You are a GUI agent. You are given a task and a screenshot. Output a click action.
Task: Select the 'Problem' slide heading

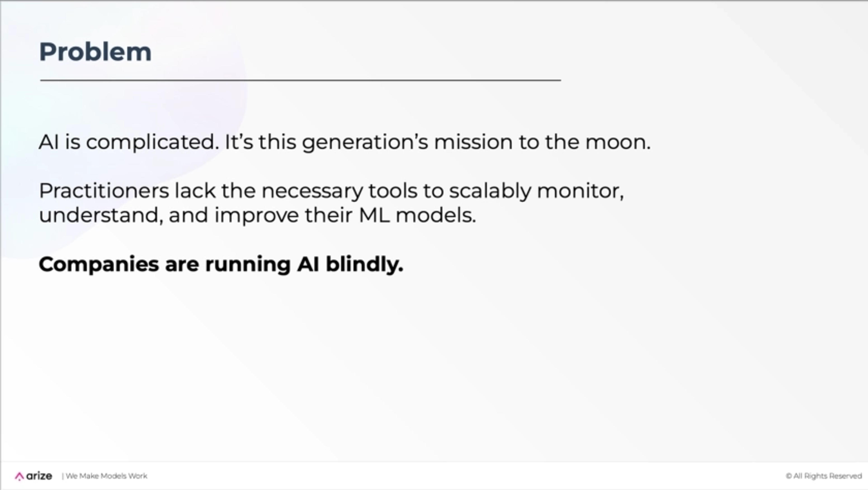point(95,52)
